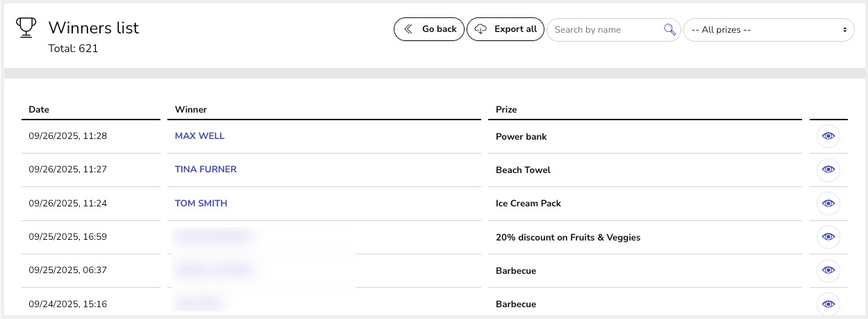Click the Date column header

coord(39,109)
